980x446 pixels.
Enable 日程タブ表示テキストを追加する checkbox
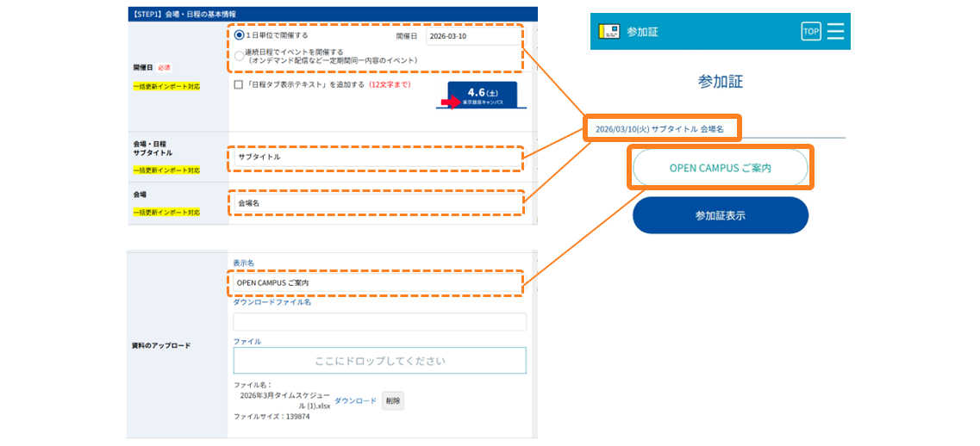pos(238,84)
